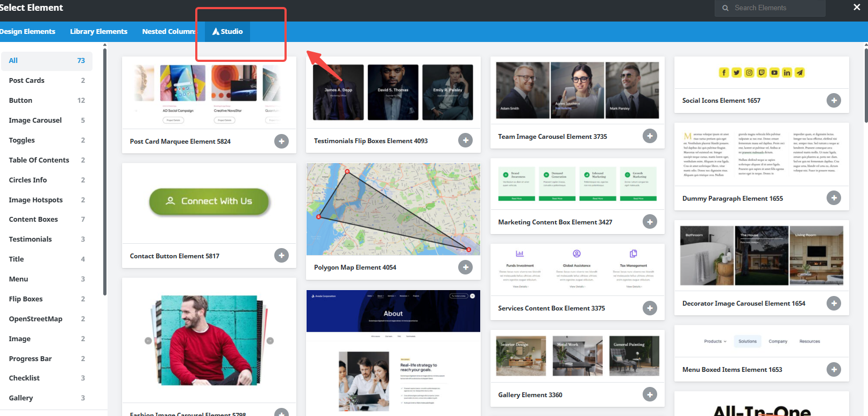868x416 pixels.
Task: Choose the OpenStreetMap category
Action: pyautogui.click(x=35, y=319)
